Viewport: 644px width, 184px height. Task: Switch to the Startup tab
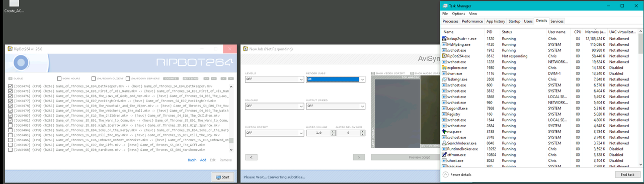coord(514,21)
